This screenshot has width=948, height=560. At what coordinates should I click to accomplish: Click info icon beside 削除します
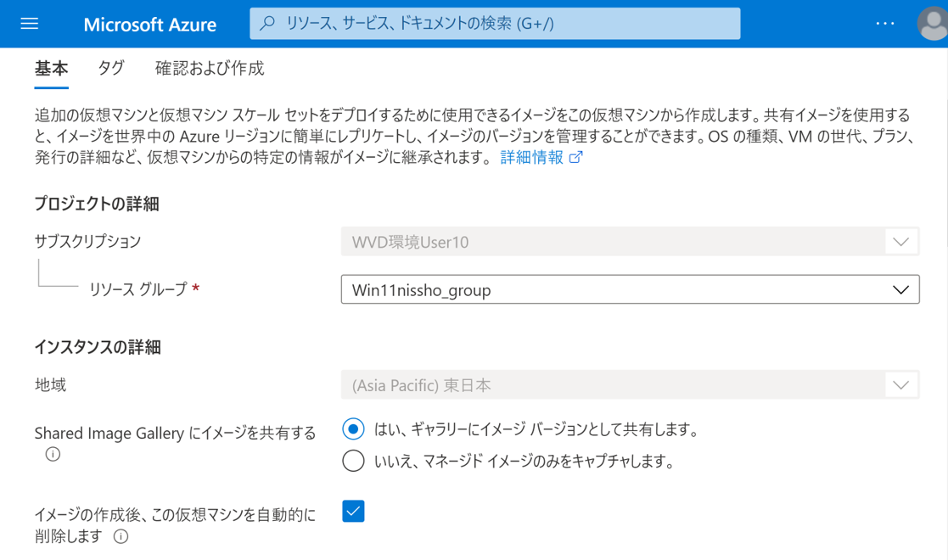pyautogui.click(x=121, y=536)
